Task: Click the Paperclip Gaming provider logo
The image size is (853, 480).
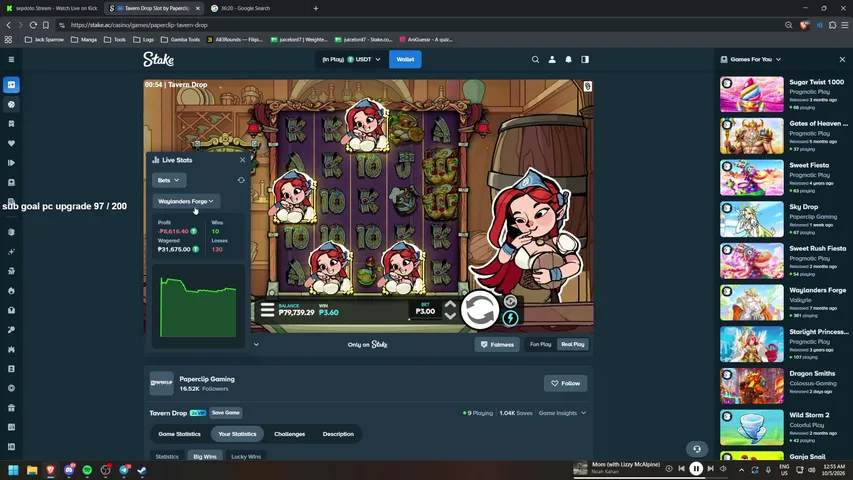Action: [x=162, y=383]
